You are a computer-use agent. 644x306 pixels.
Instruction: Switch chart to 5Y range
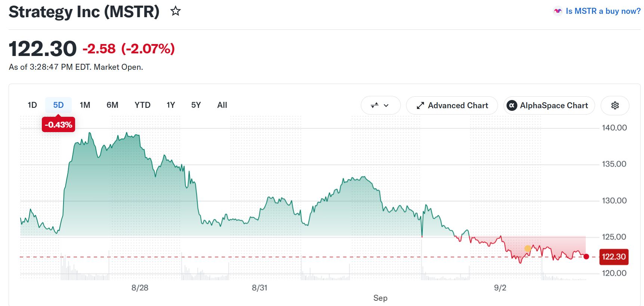coord(196,105)
